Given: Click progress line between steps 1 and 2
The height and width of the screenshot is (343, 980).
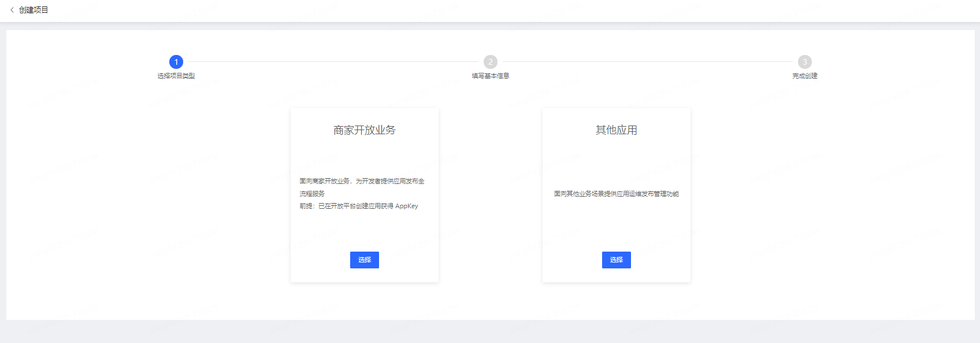Looking at the screenshot, I should click(333, 62).
